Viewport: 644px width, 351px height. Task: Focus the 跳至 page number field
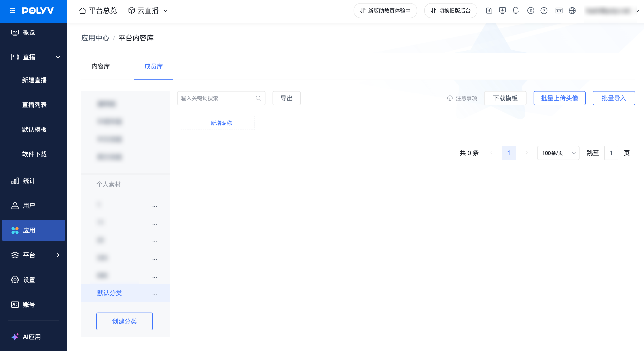[611, 153]
